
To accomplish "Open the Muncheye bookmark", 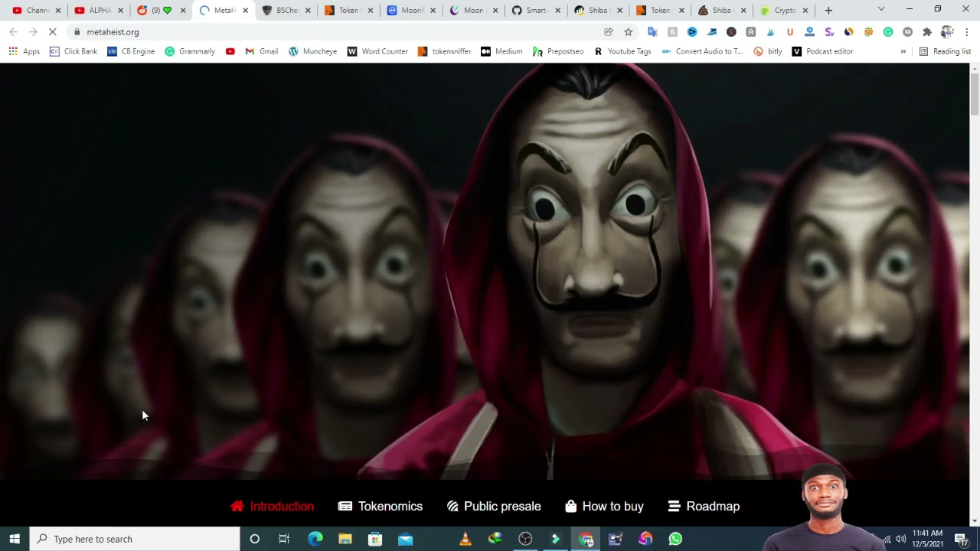I will (x=312, y=51).
